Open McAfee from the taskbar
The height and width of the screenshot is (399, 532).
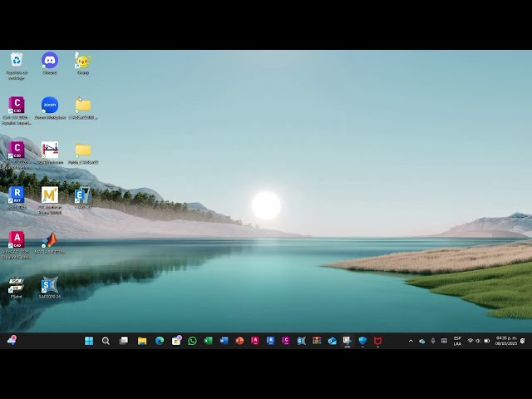coord(377,341)
